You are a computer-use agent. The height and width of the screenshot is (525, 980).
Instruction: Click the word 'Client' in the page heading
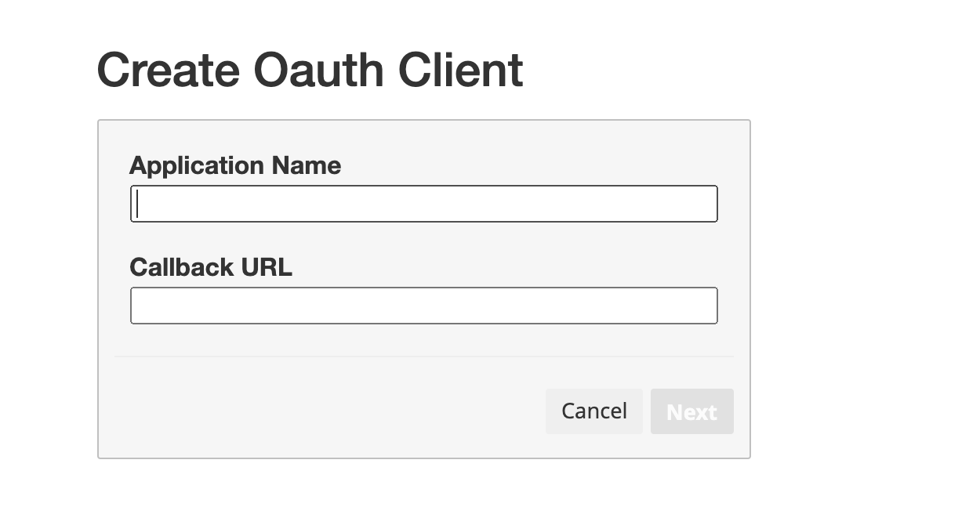click(x=461, y=70)
